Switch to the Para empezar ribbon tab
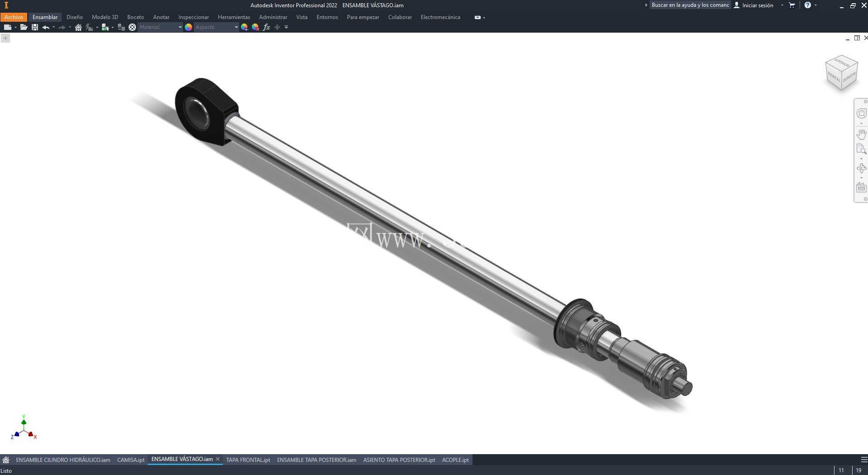Viewport: 868px width, 475px height. click(x=363, y=17)
